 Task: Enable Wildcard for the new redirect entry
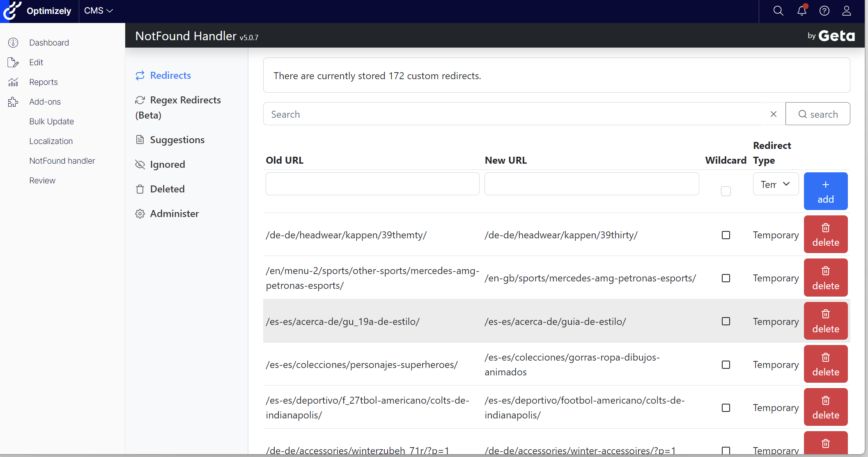point(726,191)
